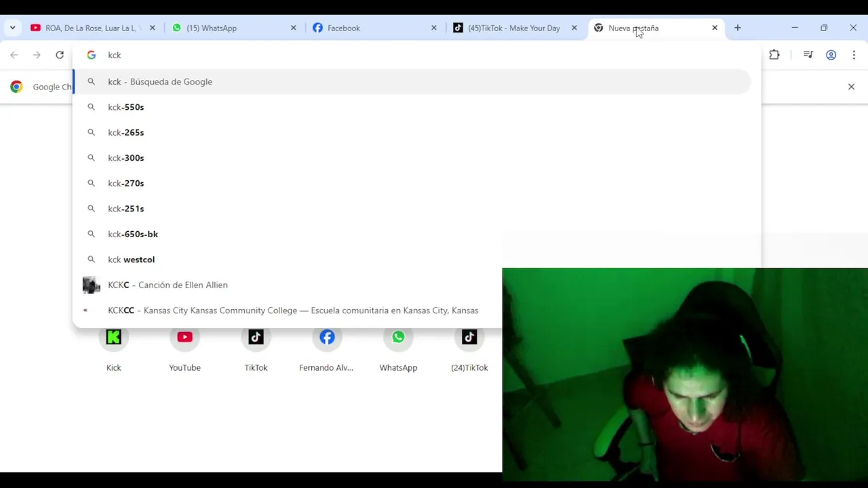868x488 pixels.
Task: Choose KCKCC Kansas City Kansas Community College
Action: pos(288,310)
